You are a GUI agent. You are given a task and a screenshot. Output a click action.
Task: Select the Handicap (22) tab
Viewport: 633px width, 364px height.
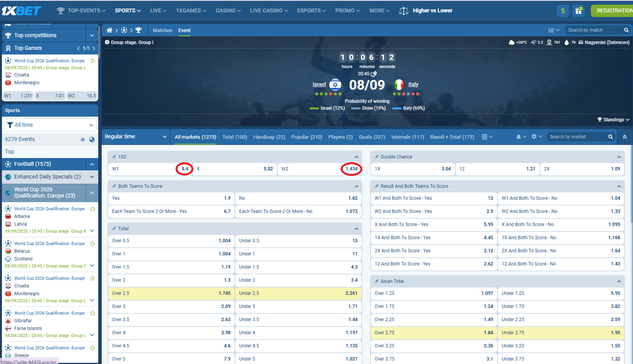click(269, 137)
